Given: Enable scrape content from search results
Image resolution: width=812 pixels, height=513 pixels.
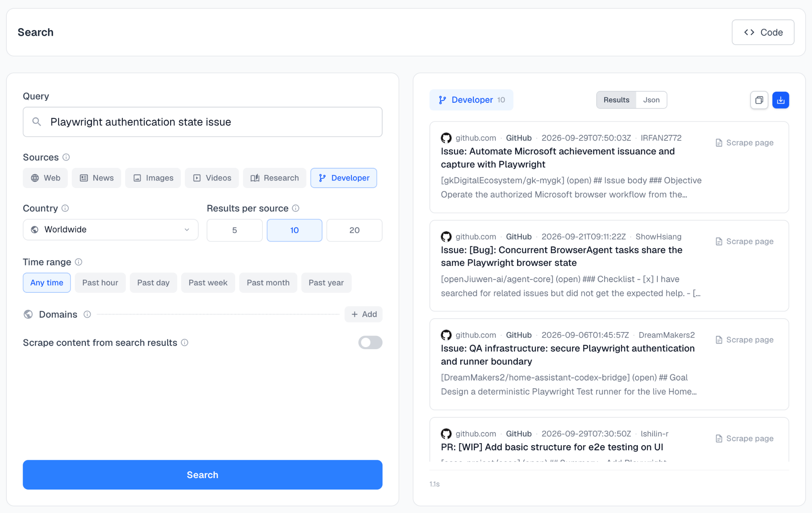Looking at the screenshot, I should point(370,342).
